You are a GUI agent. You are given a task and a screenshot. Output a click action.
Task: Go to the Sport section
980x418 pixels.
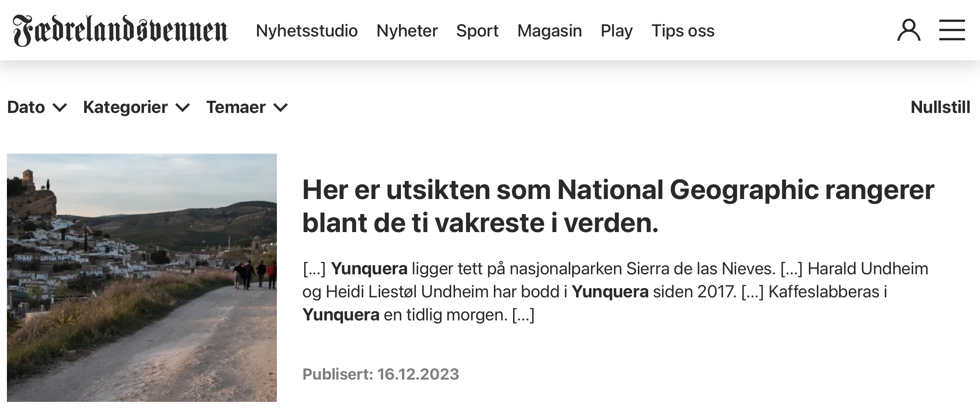click(477, 31)
